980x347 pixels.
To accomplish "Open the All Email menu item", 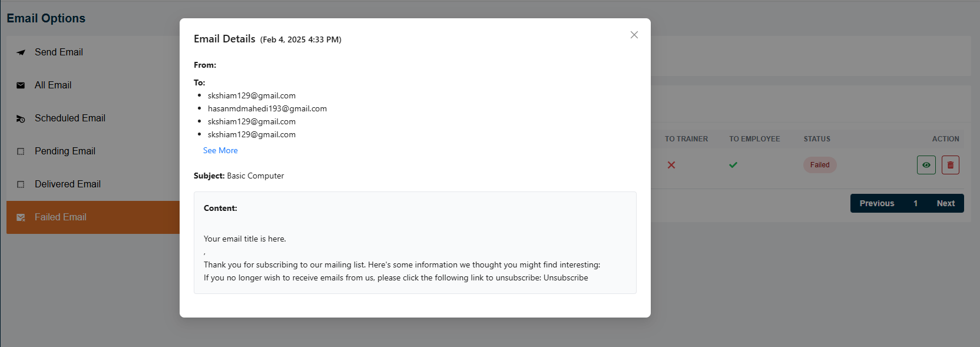I will click(x=53, y=85).
